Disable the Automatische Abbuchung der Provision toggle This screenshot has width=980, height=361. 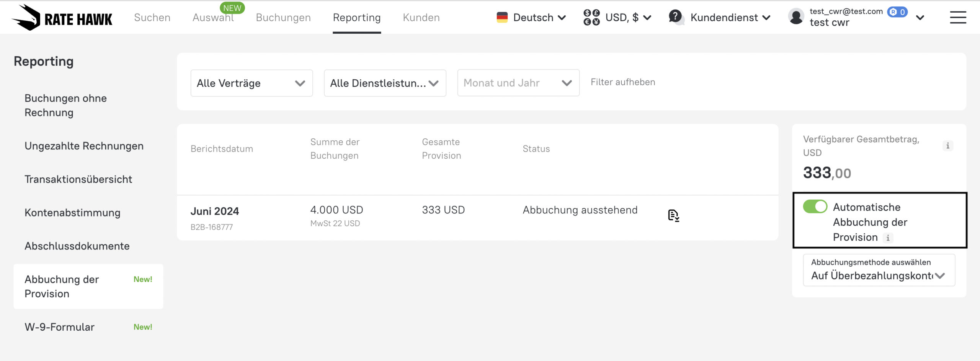pos(815,207)
